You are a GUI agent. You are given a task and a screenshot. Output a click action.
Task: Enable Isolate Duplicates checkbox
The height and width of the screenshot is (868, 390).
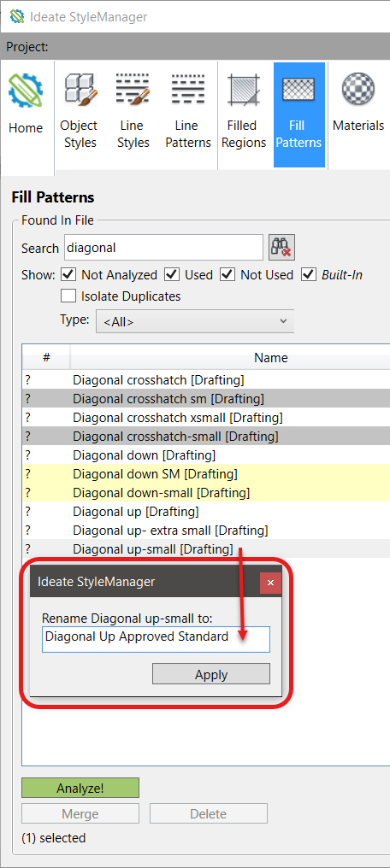68,296
